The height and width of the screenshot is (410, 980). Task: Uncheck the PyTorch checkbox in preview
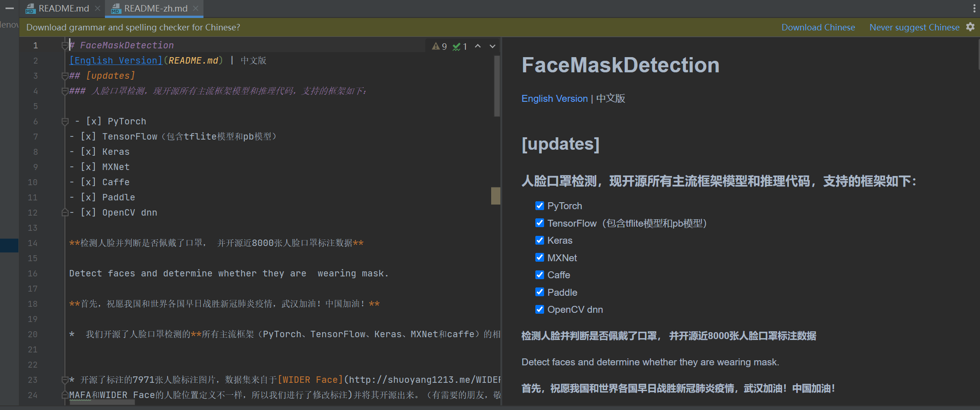540,205
